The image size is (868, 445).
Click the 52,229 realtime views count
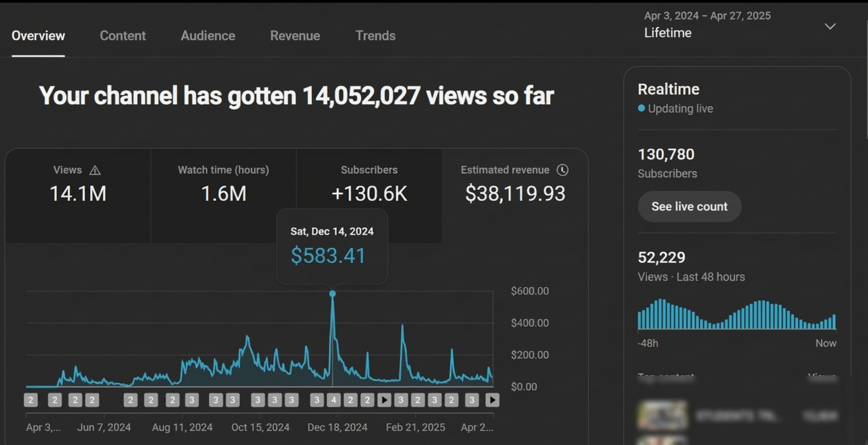[661, 258]
